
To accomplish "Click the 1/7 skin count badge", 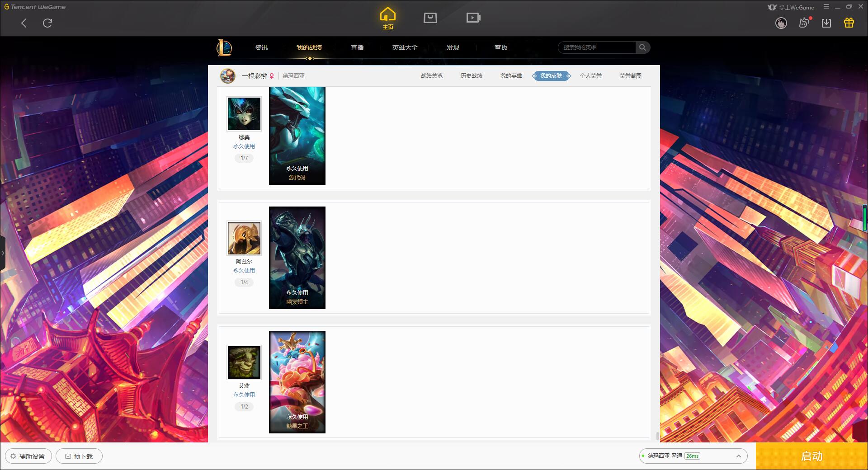I will pos(244,158).
